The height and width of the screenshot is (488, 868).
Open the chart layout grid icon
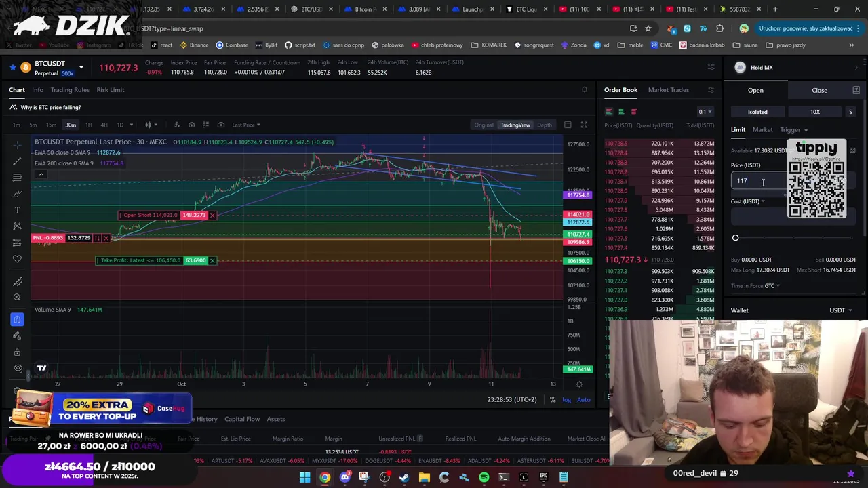pos(206,125)
